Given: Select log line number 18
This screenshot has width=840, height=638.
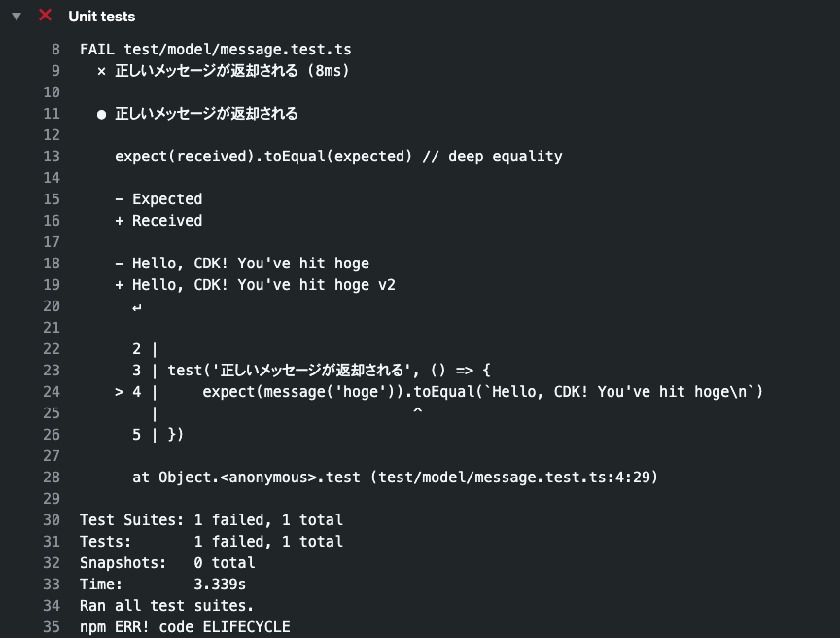Looking at the screenshot, I should click(x=52, y=264).
